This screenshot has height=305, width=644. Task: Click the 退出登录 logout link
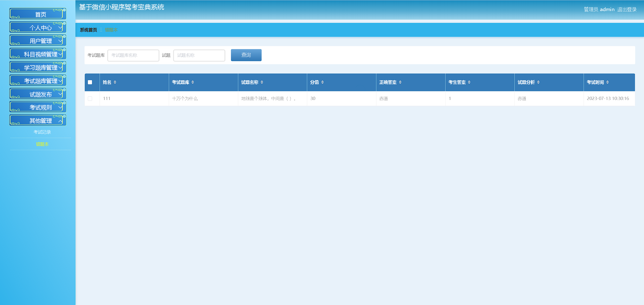tap(627, 10)
